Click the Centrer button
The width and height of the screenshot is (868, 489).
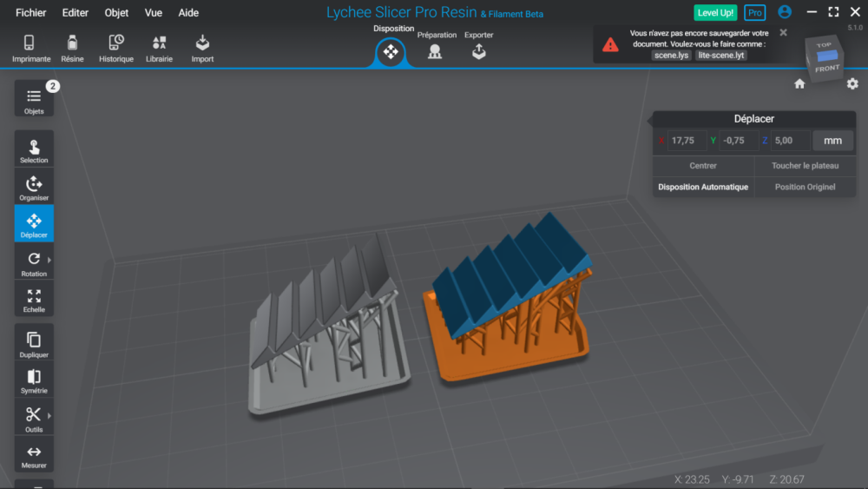(703, 166)
